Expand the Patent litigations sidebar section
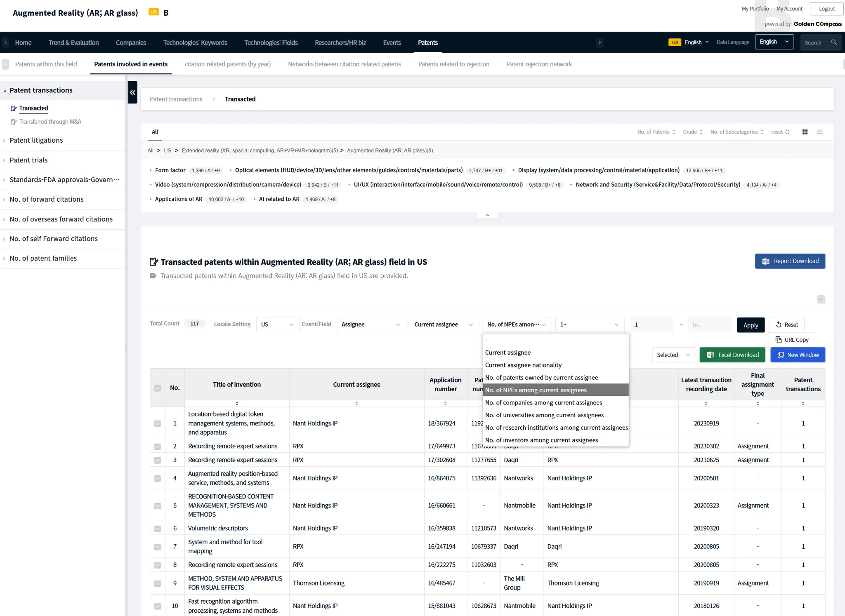 pyautogui.click(x=36, y=141)
